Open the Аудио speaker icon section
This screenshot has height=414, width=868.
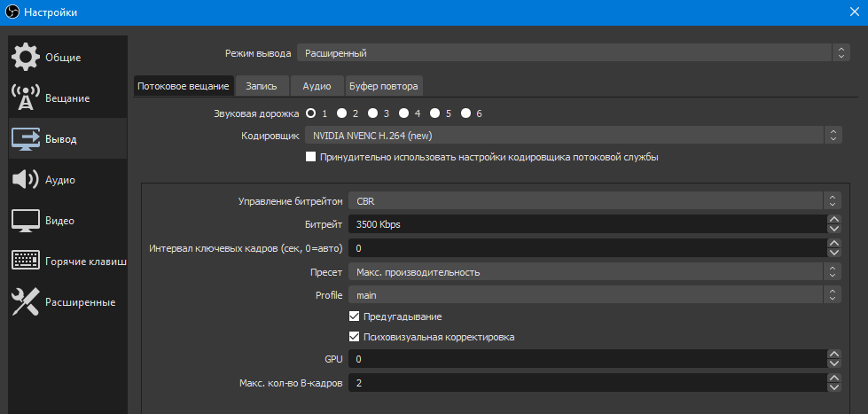tap(26, 180)
